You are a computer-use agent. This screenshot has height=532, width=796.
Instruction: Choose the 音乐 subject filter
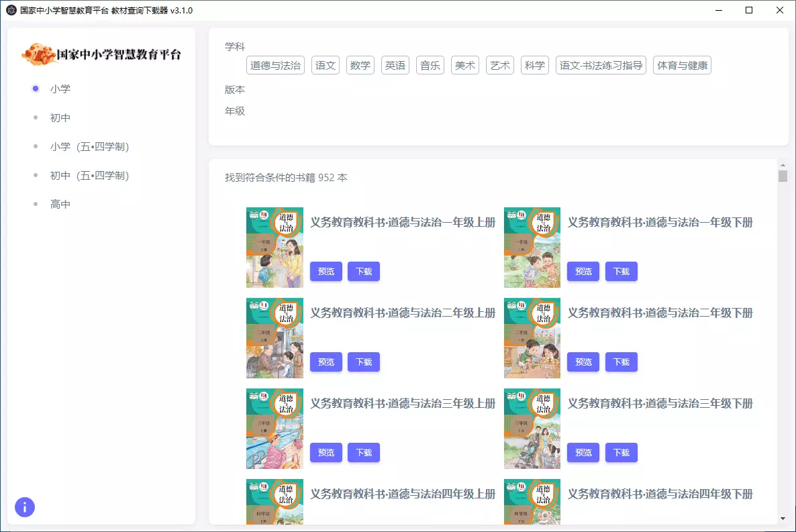click(430, 65)
